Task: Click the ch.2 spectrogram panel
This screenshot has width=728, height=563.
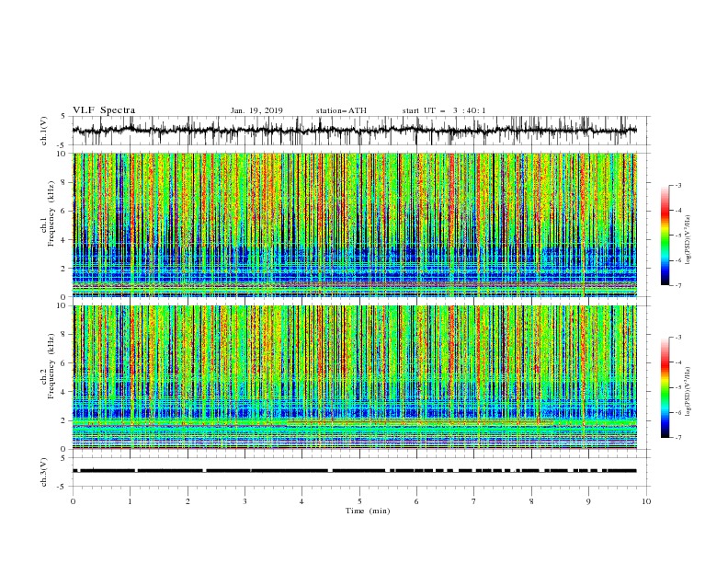Action: [355, 377]
